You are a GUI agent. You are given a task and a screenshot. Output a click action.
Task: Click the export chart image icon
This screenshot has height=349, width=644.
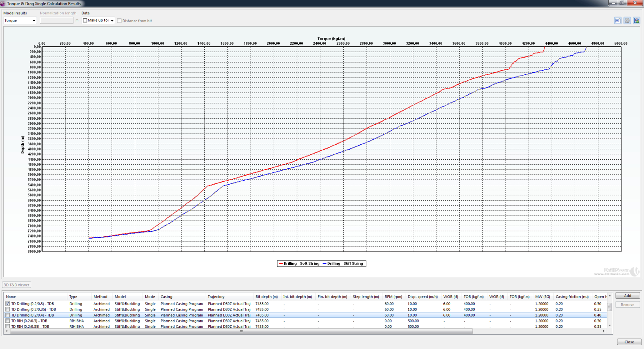click(x=636, y=21)
